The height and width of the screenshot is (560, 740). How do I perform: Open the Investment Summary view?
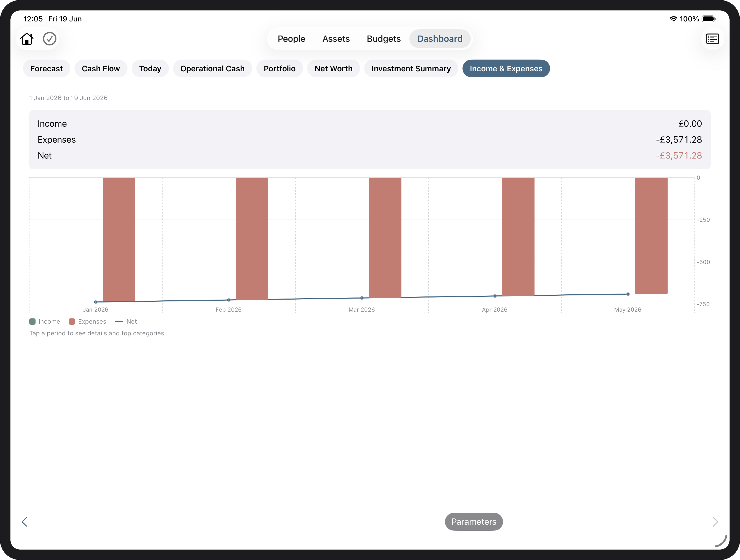coord(411,68)
